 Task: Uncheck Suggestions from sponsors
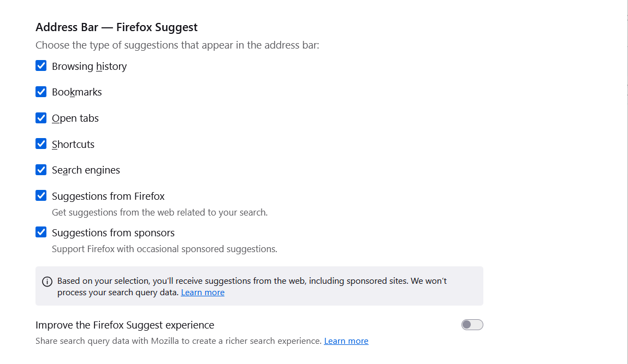click(41, 232)
